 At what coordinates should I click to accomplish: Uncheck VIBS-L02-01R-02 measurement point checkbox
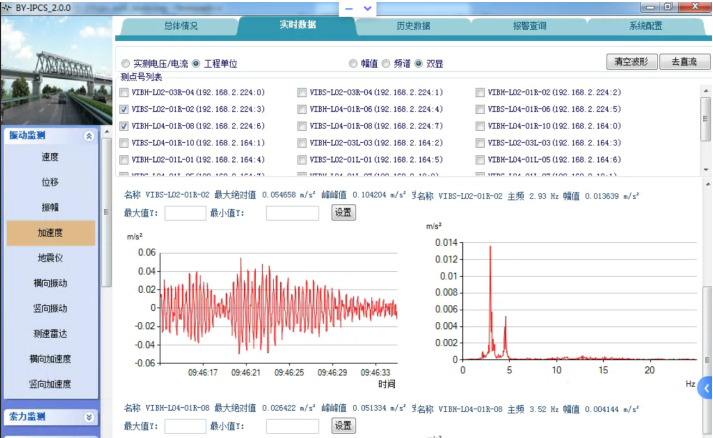[x=124, y=109]
